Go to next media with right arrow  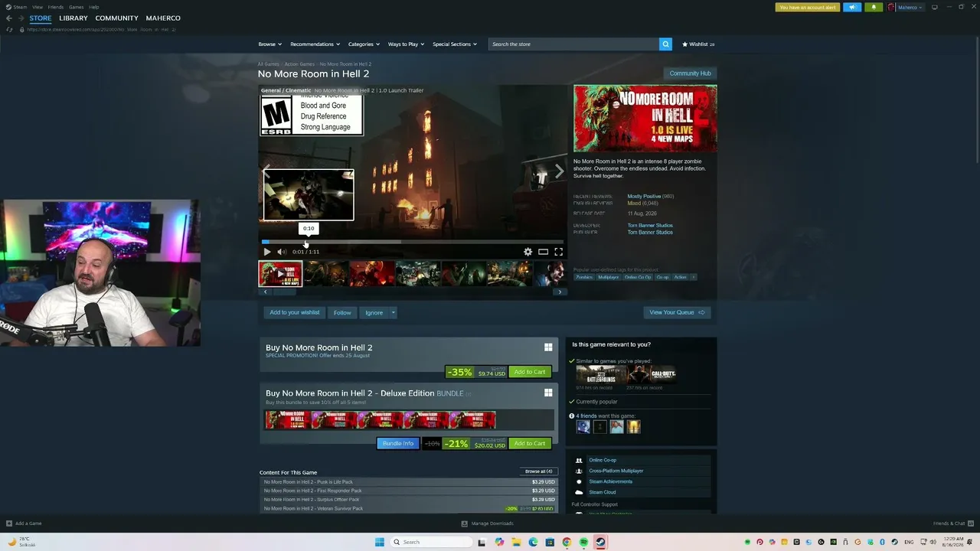559,172
